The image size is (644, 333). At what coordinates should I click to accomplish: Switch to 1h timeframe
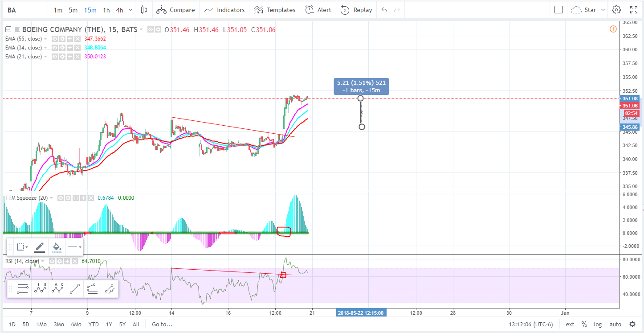[106, 10]
